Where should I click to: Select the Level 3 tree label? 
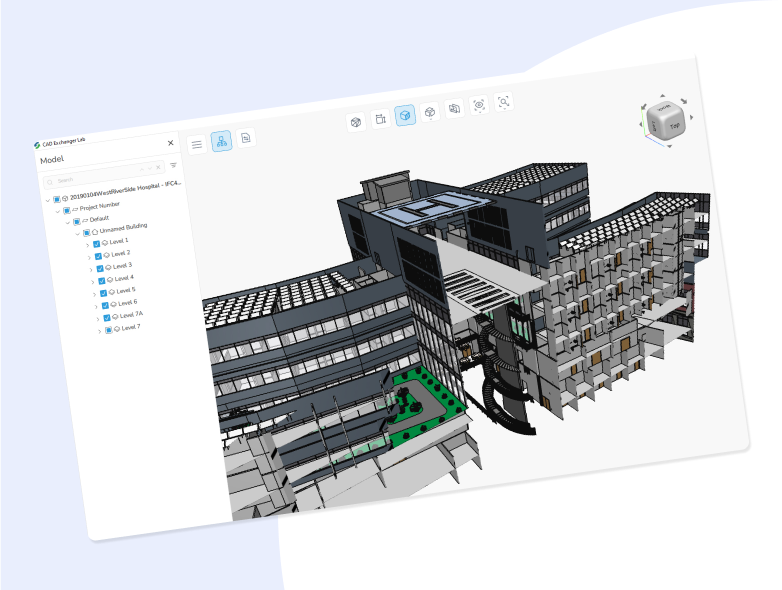tap(122, 266)
